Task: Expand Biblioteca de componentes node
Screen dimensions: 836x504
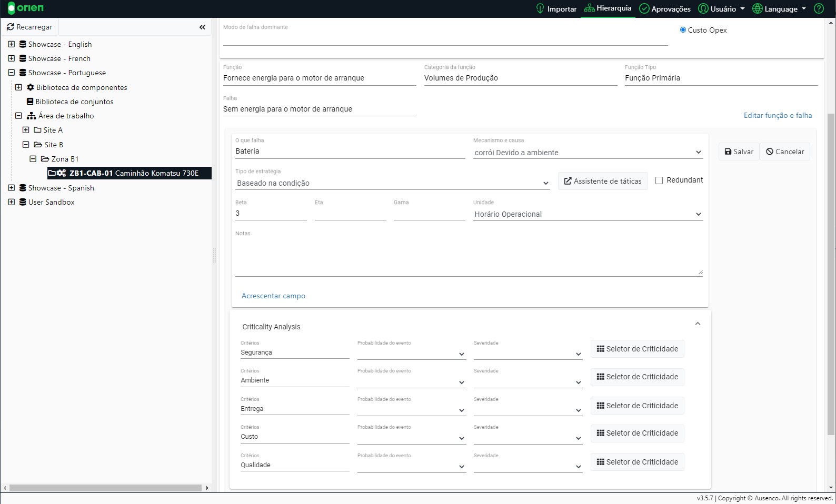Action: click(x=18, y=87)
